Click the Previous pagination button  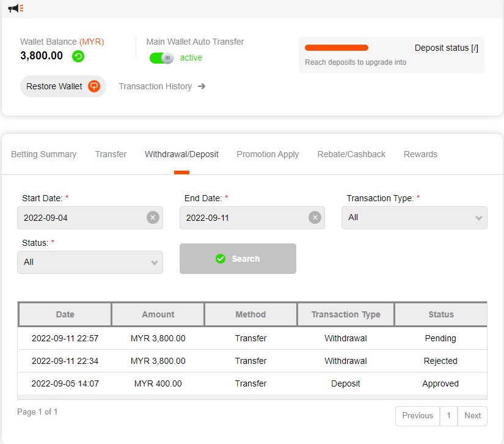(417, 416)
